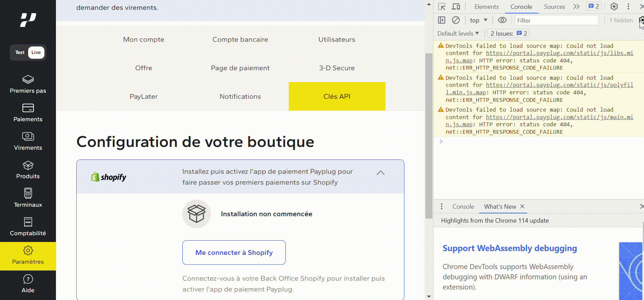This screenshot has height=300, width=644.
Task: Open Comptabilité section in sidebar
Action: (28, 227)
